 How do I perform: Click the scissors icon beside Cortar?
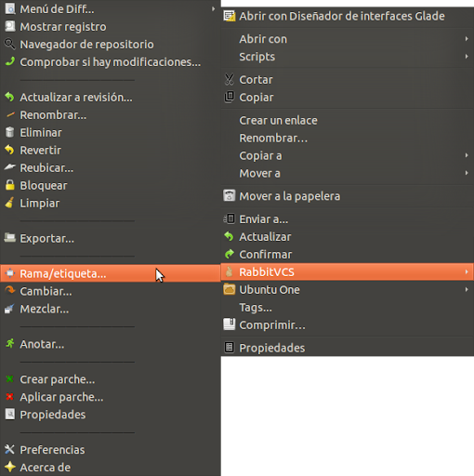(230, 79)
